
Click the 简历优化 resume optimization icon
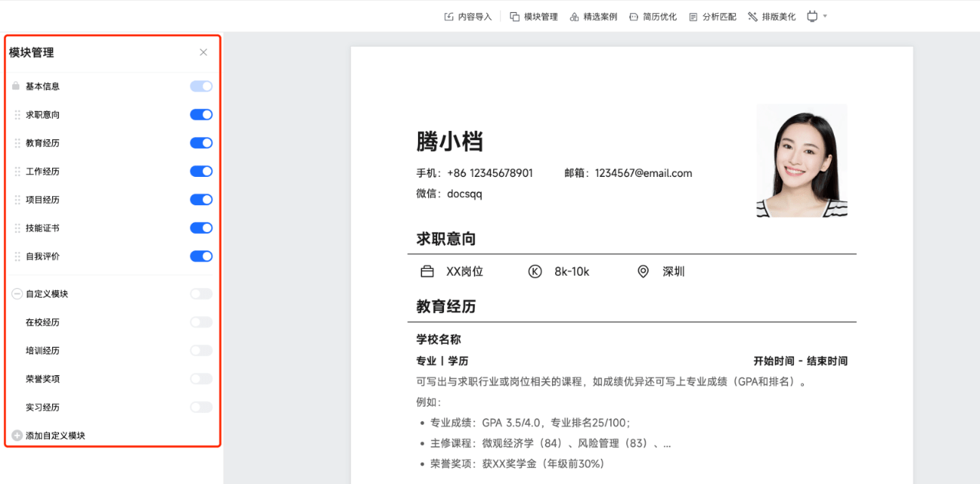(632, 15)
